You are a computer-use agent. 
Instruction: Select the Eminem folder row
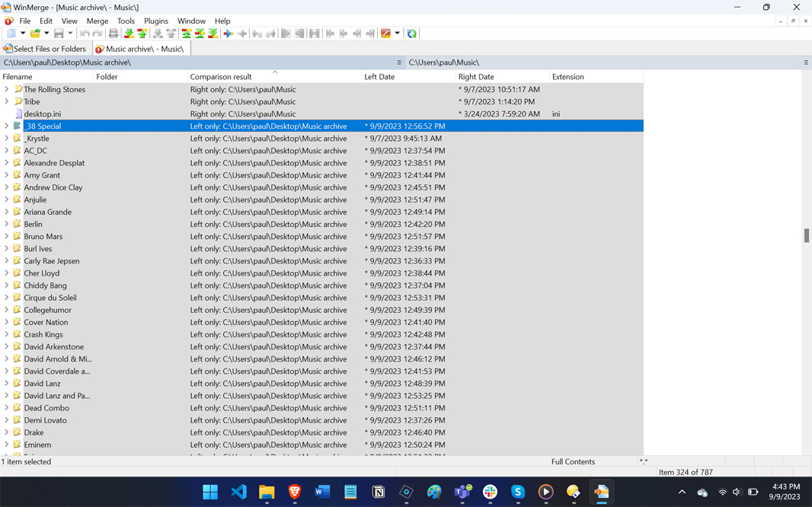coord(321,445)
